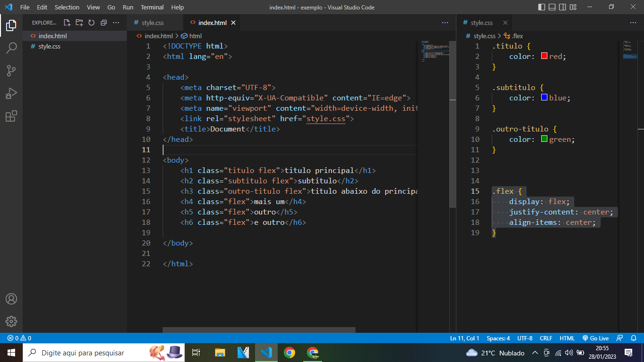Image resolution: width=644 pixels, height=362 pixels.
Task: Open style.css in Explorer tree
Action: point(75,46)
